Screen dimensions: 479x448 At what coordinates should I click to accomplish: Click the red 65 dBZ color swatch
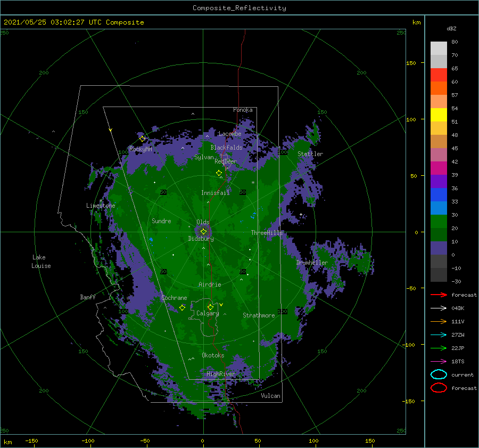point(439,75)
